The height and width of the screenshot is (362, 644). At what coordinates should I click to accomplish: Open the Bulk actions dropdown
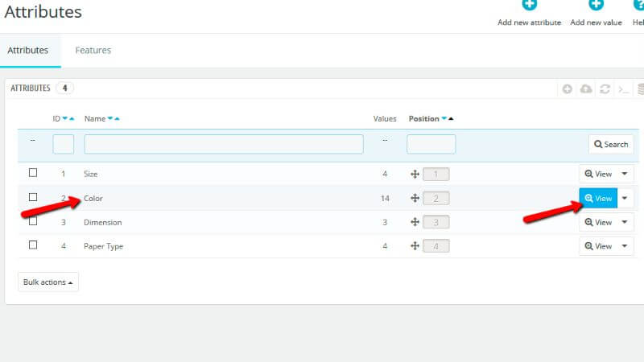[48, 282]
